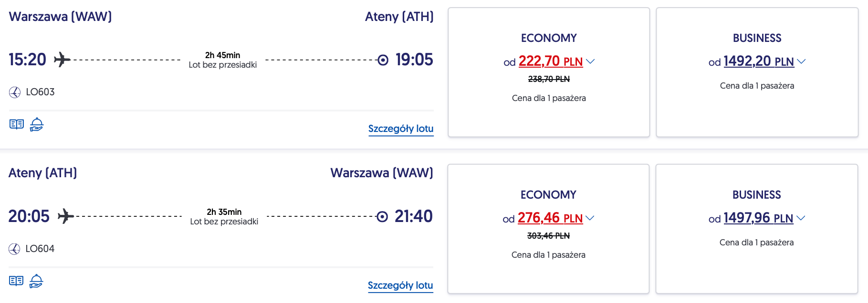The width and height of the screenshot is (868, 303).
Task: Click the LOT airline logo beside LO604
Action: [14, 249]
